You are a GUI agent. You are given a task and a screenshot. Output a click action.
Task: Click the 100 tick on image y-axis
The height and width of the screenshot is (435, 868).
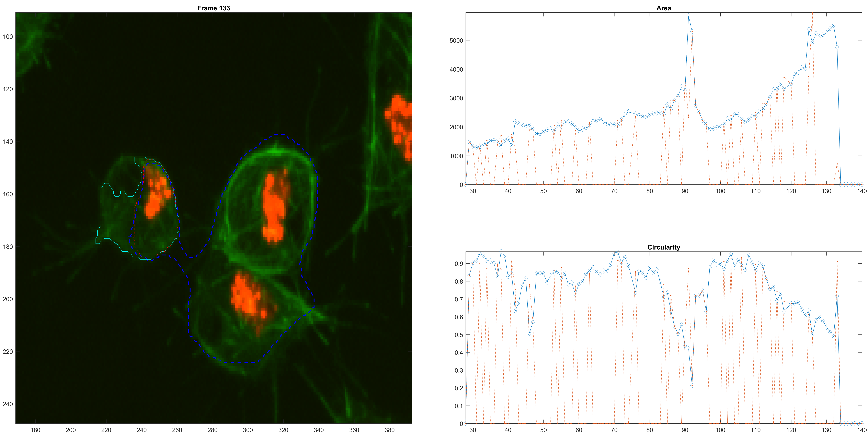pyautogui.click(x=8, y=37)
